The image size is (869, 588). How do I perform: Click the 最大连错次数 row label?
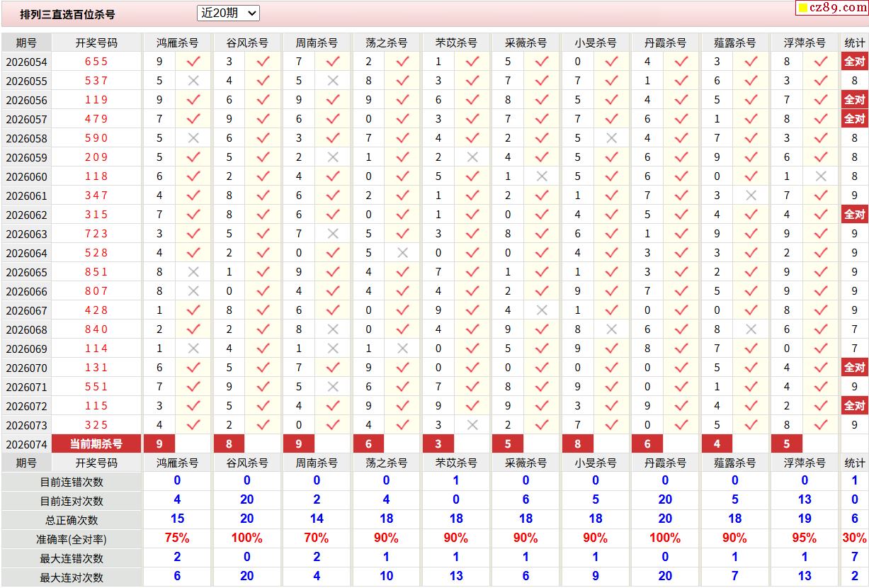coord(72,558)
